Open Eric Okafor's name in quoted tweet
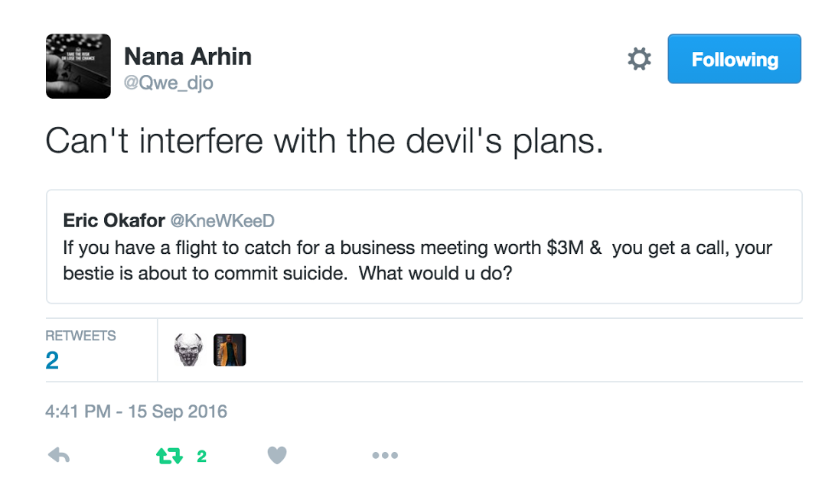Image resolution: width=838 pixels, height=504 pixels. click(x=114, y=221)
